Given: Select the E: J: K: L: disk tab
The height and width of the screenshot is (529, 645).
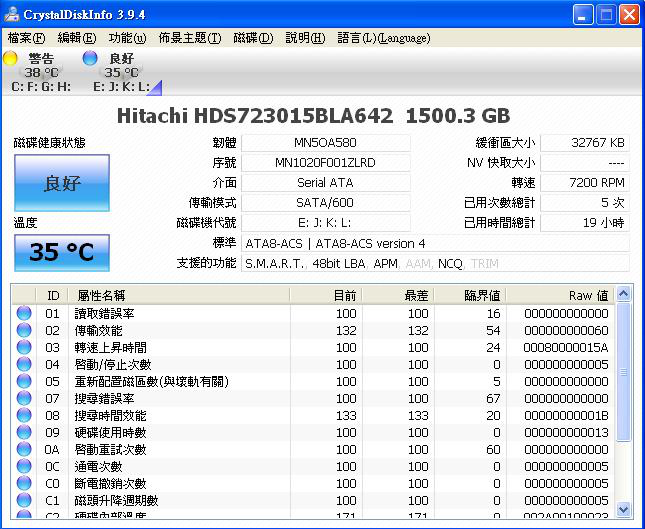Looking at the screenshot, I should coord(121,87).
